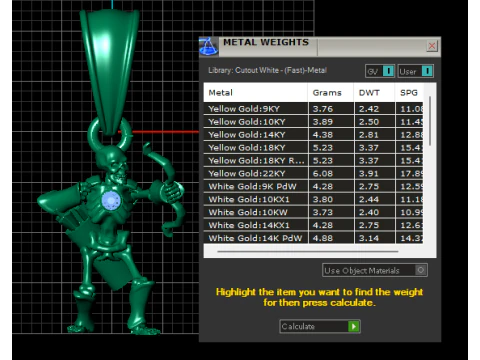Select the Yellow Gold:10KY row
The width and height of the screenshot is (480, 360).
point(313,122)
